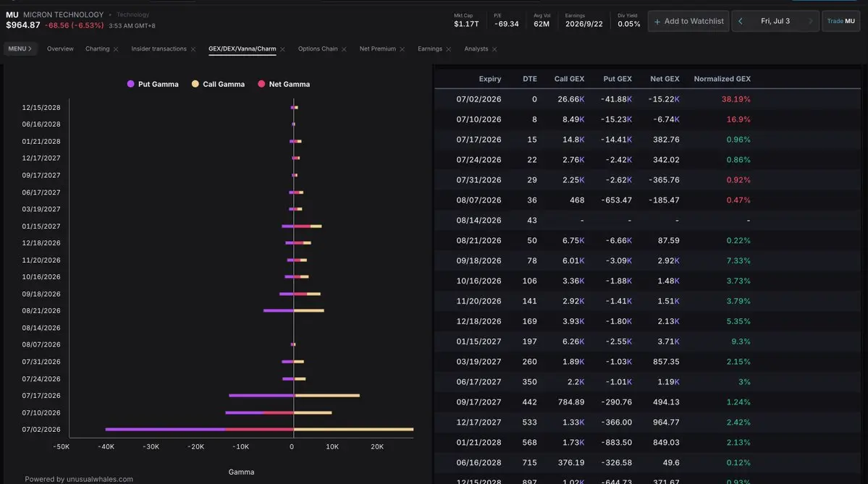
Task: Switch to Net Premium tab
Action: (x=378, y=48)
